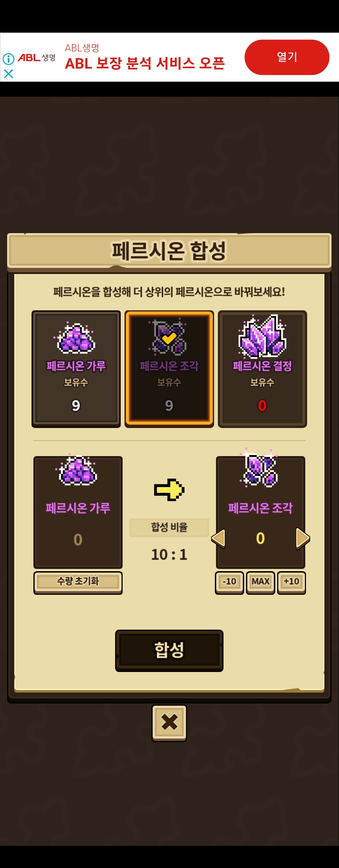Screen dimensions: 339x868
Task: Click the yellow checkmark on 조각 crystal
Action: [169, 338]
